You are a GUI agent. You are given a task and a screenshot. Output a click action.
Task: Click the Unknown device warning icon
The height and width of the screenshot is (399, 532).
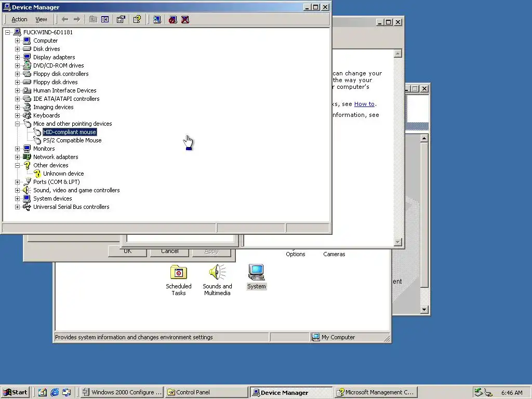pyautogui.click(x=37, y=174)
